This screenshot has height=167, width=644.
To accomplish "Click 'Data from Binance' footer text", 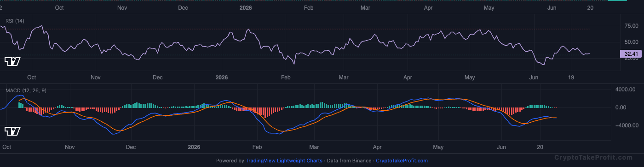I will [x=349, y=161].
